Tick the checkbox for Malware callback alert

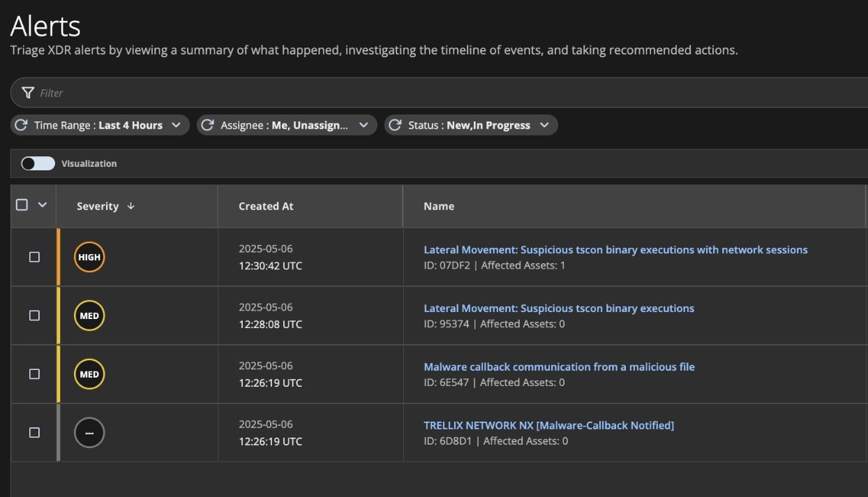tap(34, 374)
